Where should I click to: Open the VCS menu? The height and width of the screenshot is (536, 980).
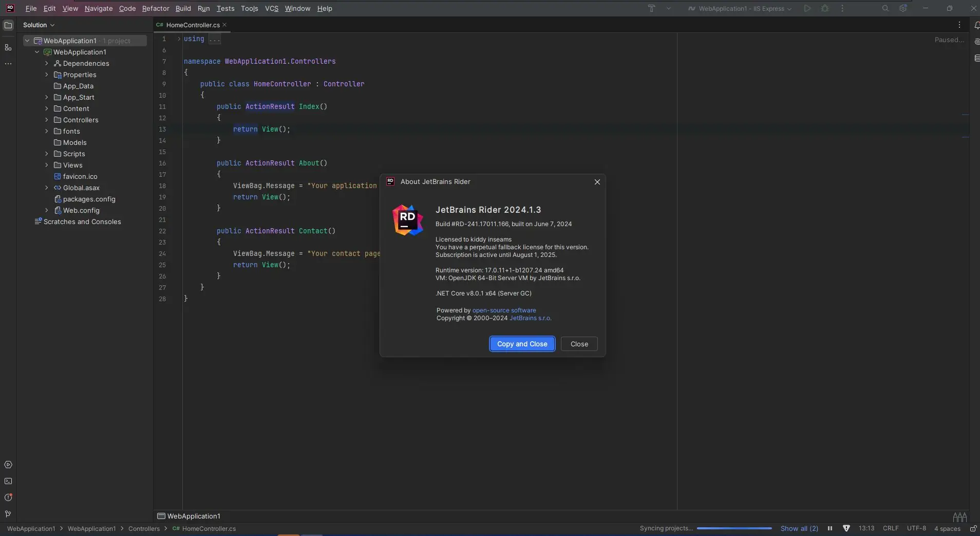[272, 8]
